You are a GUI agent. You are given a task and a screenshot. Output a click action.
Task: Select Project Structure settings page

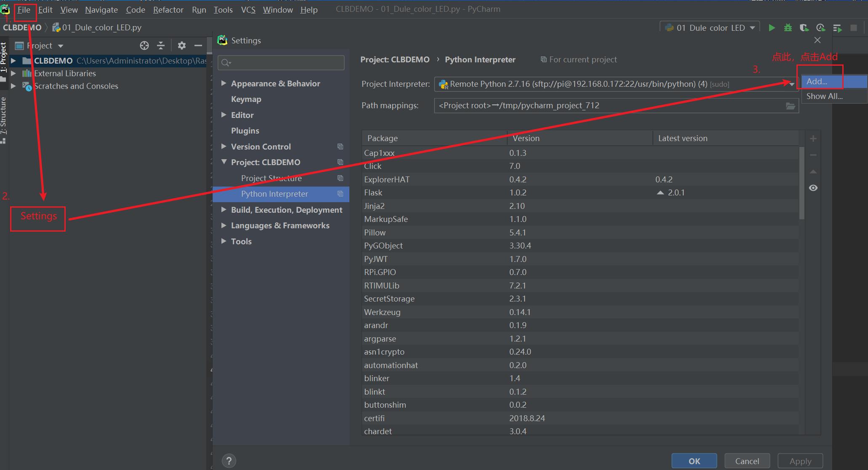coord(272,178)
